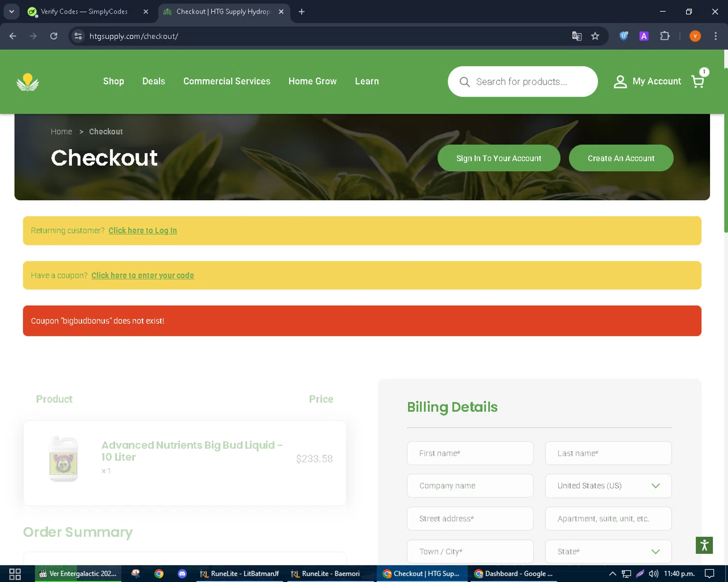This screenshot has width=728, height=582.
Task: Click the purple A extension icon
Action: pyautogui.click(x=644, y=36)
